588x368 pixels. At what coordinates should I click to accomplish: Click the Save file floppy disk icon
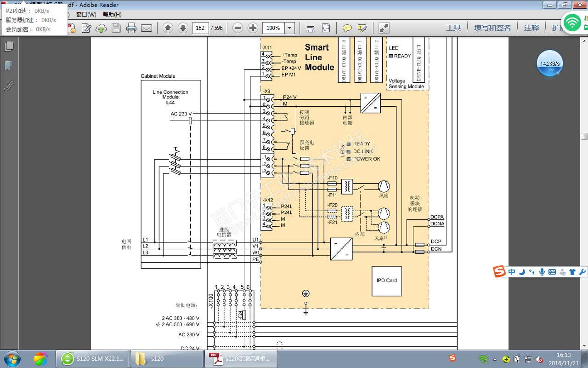point(116,28)
